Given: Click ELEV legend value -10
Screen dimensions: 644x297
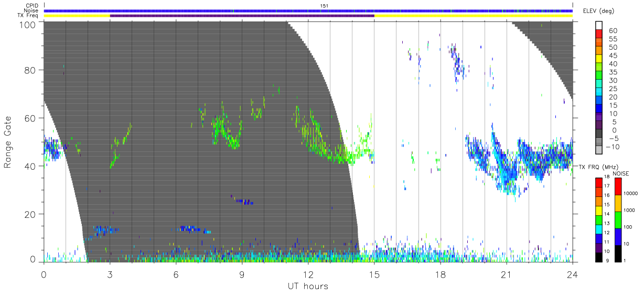Looking at the screenshot, I should (x=612, y=146).
